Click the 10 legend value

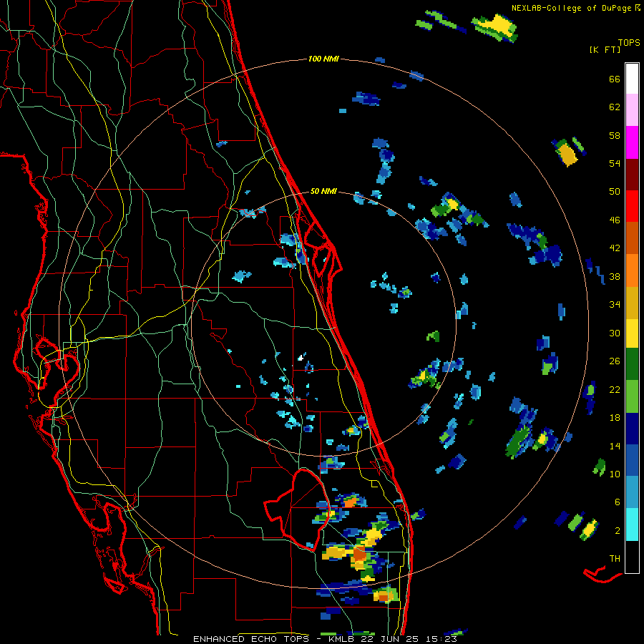(615, 474)
